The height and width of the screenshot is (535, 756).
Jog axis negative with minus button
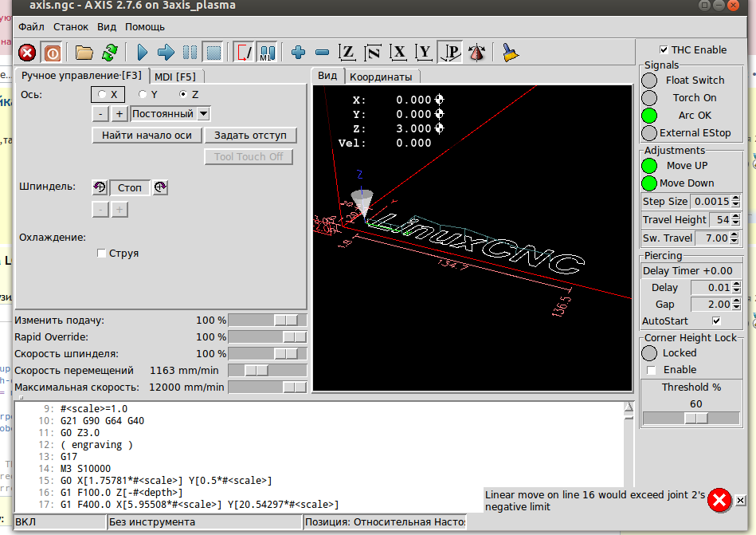[x=100, y=114]
